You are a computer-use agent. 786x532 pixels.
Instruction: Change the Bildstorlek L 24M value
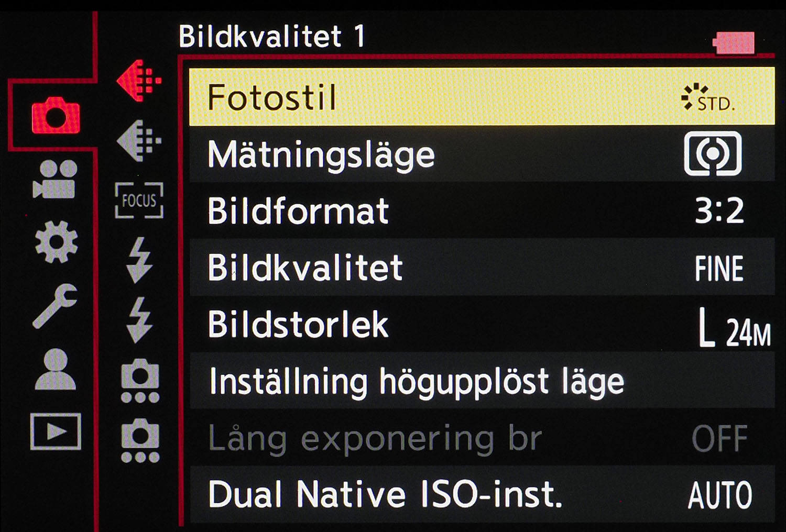tap(734, 328)
